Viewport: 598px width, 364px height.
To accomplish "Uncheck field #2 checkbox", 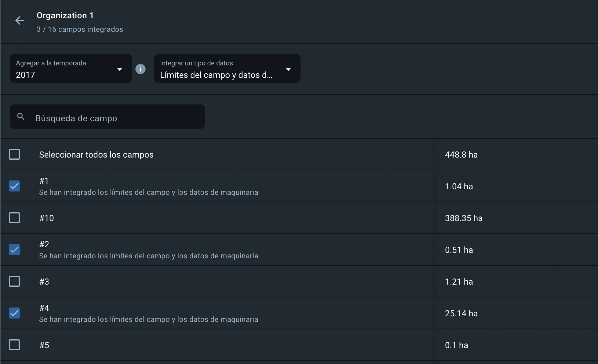I will coord(14,249).
